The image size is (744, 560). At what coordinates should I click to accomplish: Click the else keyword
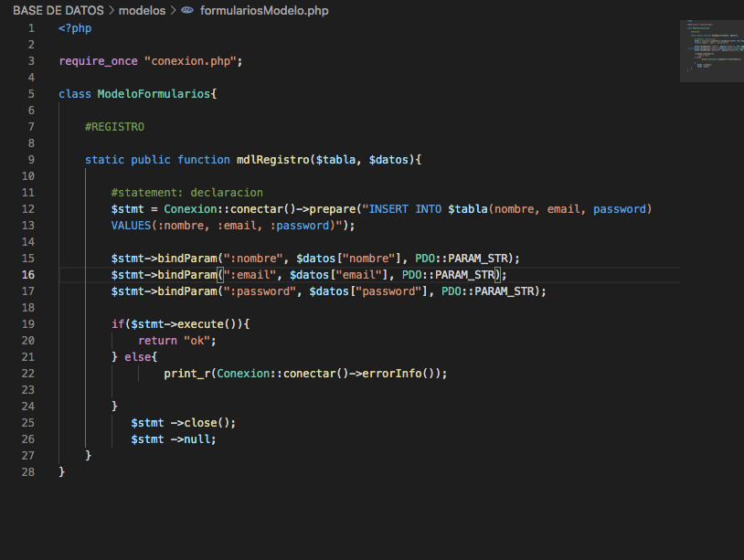[x=138, y=357]
